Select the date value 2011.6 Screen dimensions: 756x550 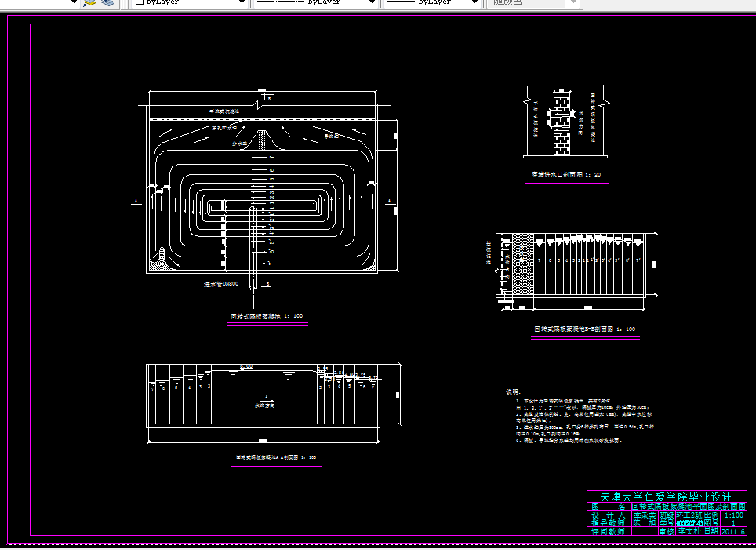click(733, 531)
